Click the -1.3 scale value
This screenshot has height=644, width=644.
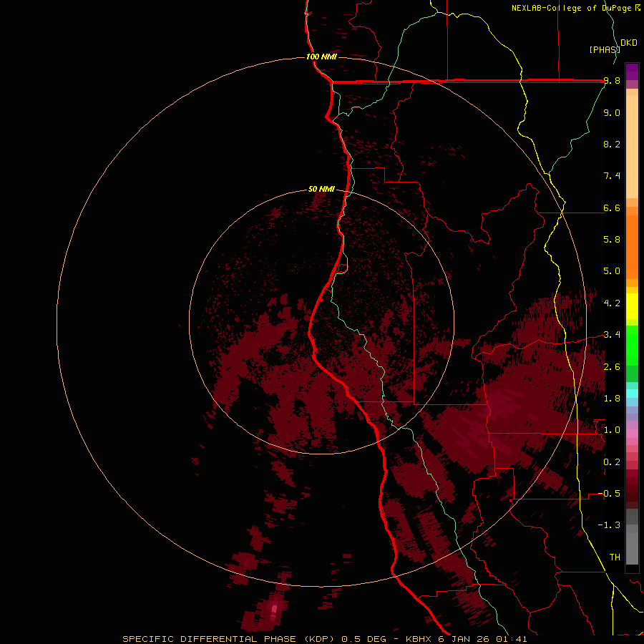coord(609,525)
